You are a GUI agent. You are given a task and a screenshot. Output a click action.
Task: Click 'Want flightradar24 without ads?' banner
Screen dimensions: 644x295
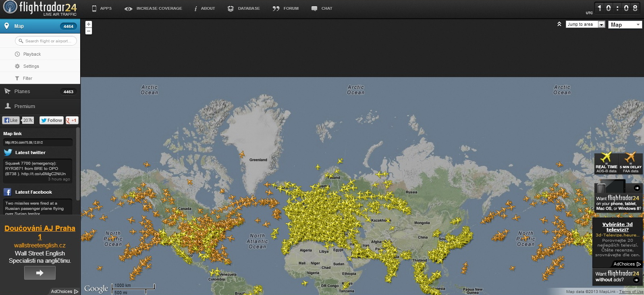pyautogui.click(x=617, y=276)
